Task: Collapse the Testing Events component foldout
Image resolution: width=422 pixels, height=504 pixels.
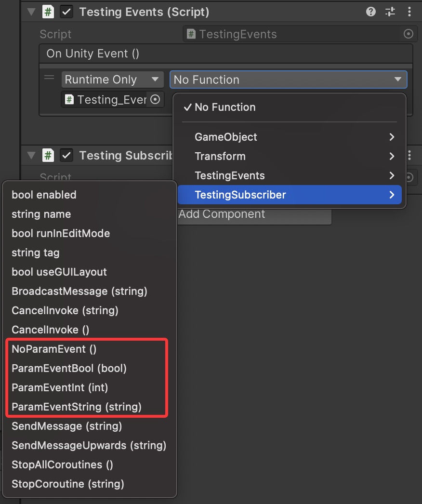Action: [32, 12]
